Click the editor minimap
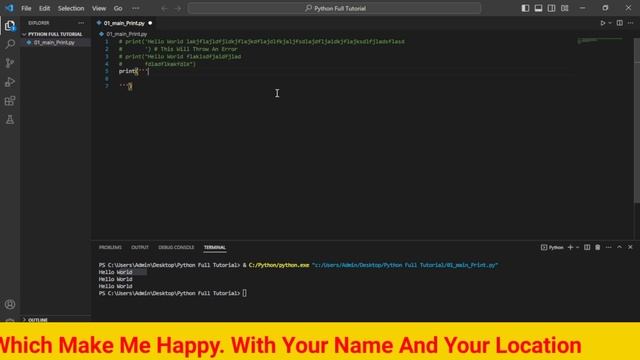640x360 pixels. pyautogui.click(x=600, y=40)
